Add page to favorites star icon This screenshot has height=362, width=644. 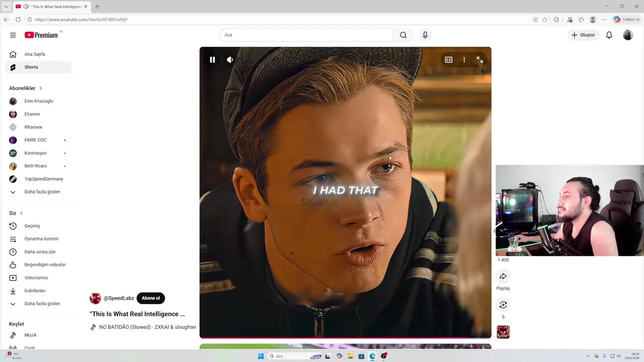point(544,20)
